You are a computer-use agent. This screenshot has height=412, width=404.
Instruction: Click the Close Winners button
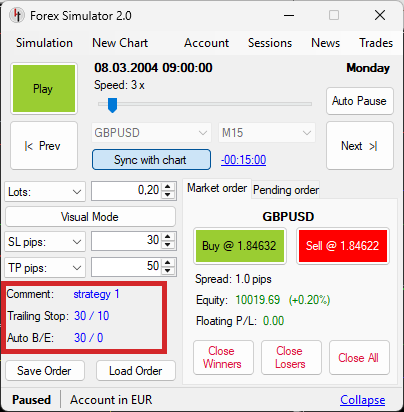pyautogui.click(x=223, y=357)
